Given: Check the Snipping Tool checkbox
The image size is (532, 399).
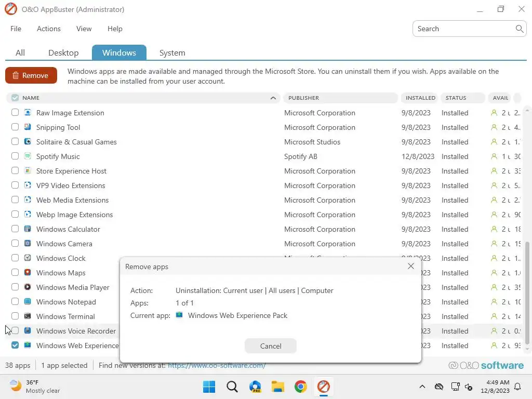Looking at the screenshot, I should 15,127.
